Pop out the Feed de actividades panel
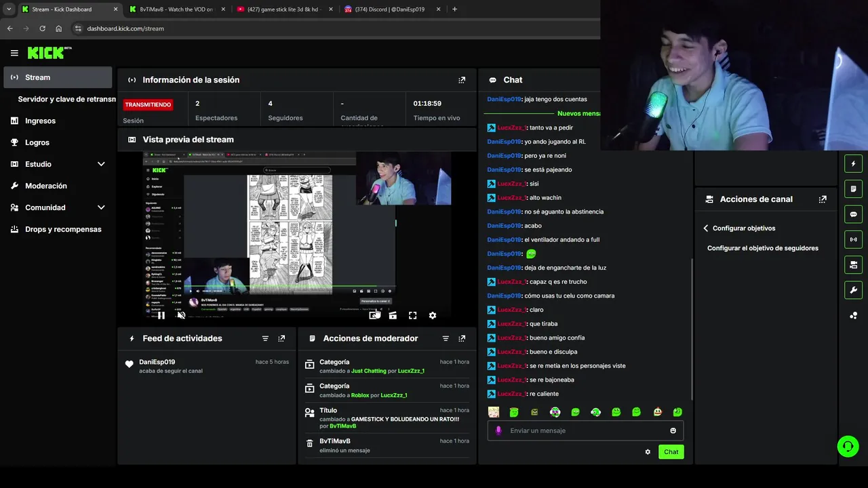This screenshot has height=488, width=868. pyautogui.click(x=281, y=338)
